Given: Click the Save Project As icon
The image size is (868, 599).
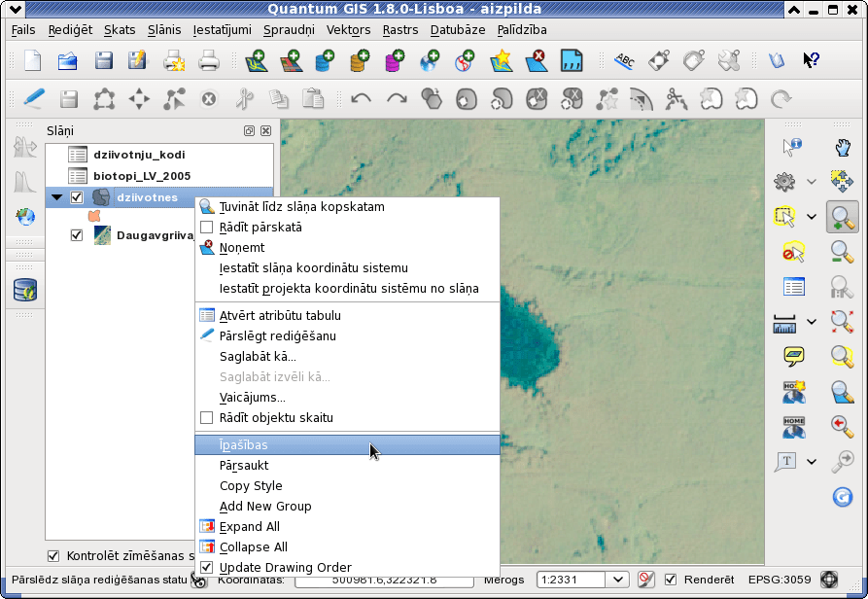Looking at the screenshot, I should point(137,60).
